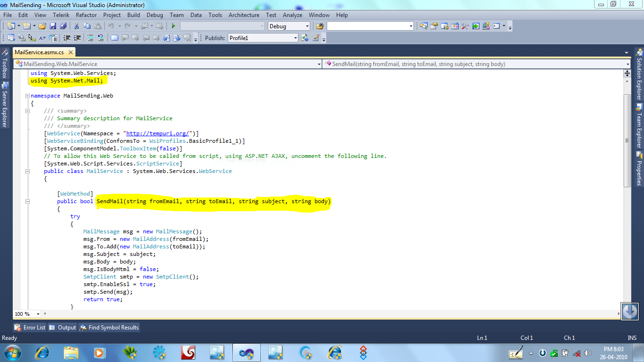Click the Display Object Member List icon

point(11,38)
